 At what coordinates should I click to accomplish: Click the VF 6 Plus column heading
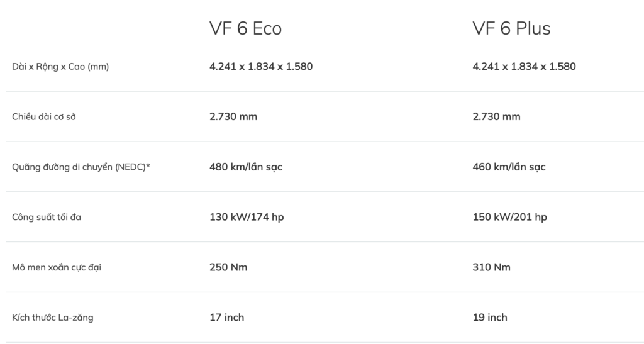(x=511, y=28)
